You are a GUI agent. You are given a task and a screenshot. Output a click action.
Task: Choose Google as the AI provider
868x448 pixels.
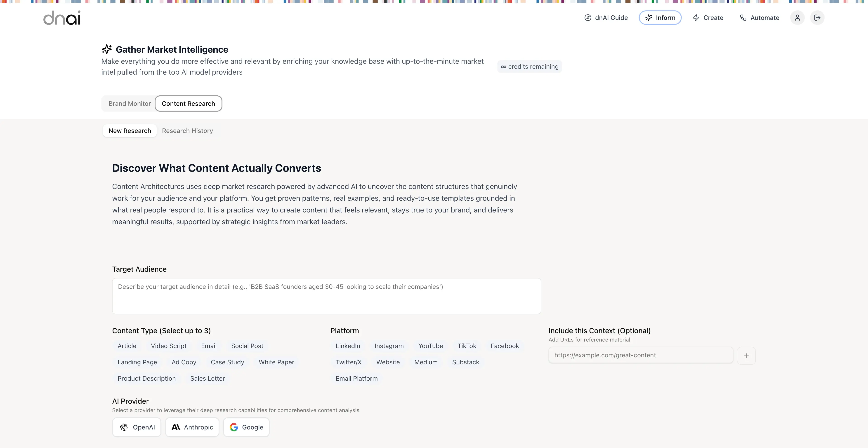click(246, 427)
